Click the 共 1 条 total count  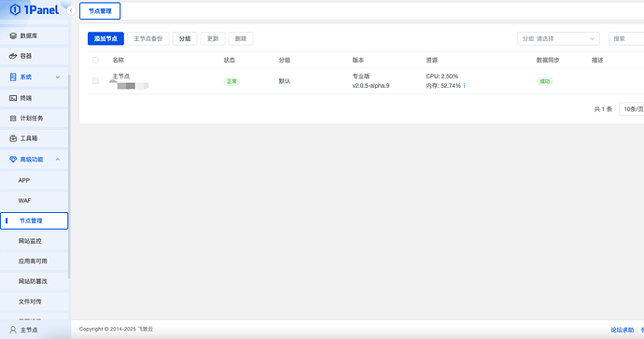(603, 109)
